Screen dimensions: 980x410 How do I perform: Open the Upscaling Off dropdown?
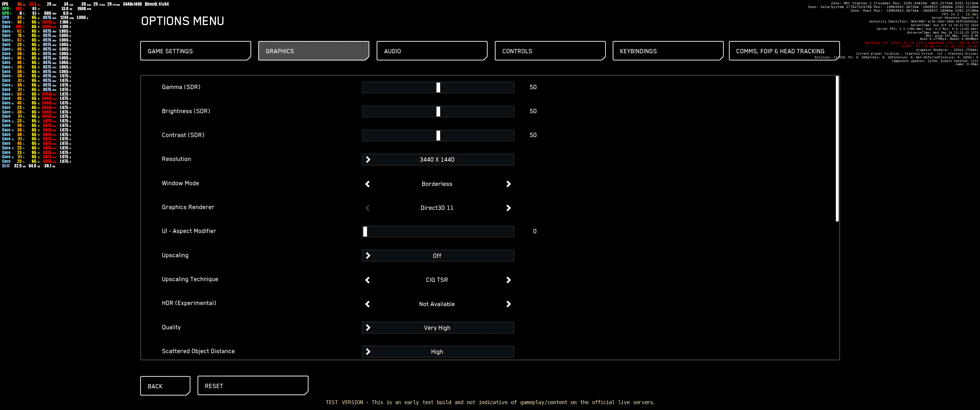(438, 256)
